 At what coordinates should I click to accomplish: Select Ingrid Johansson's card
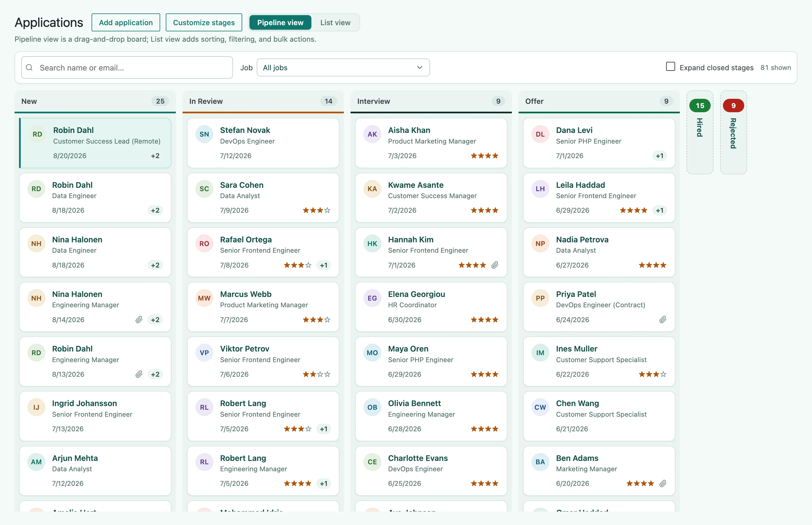click(95, 416)
